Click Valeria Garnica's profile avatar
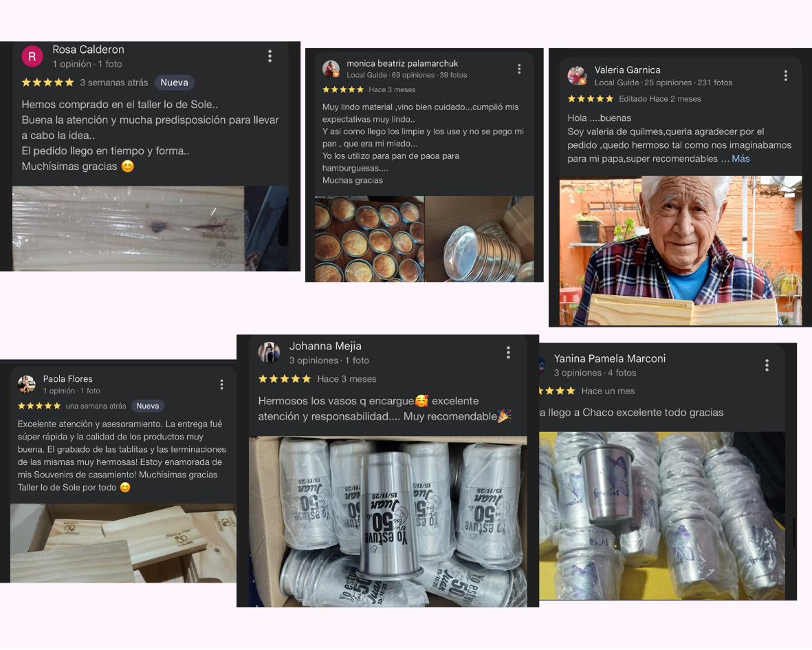Screen dimensions: 812x650 click(x=577, y=76)
